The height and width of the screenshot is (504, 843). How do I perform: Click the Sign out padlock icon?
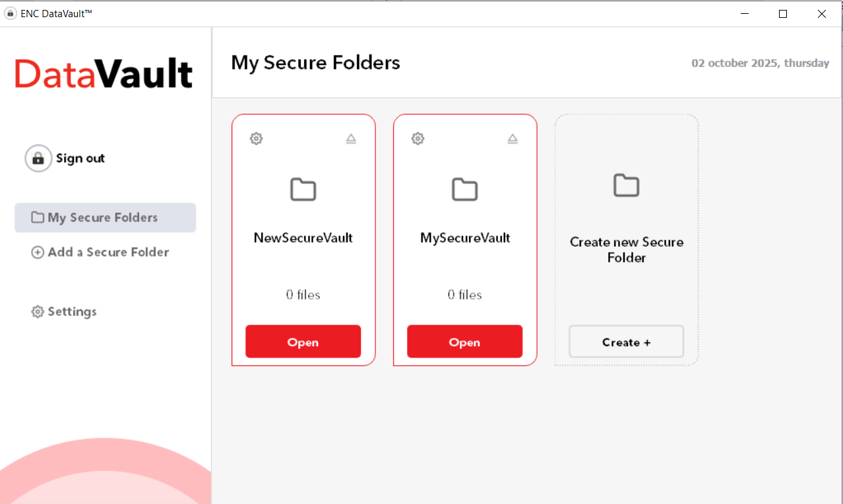click(38, 158)
